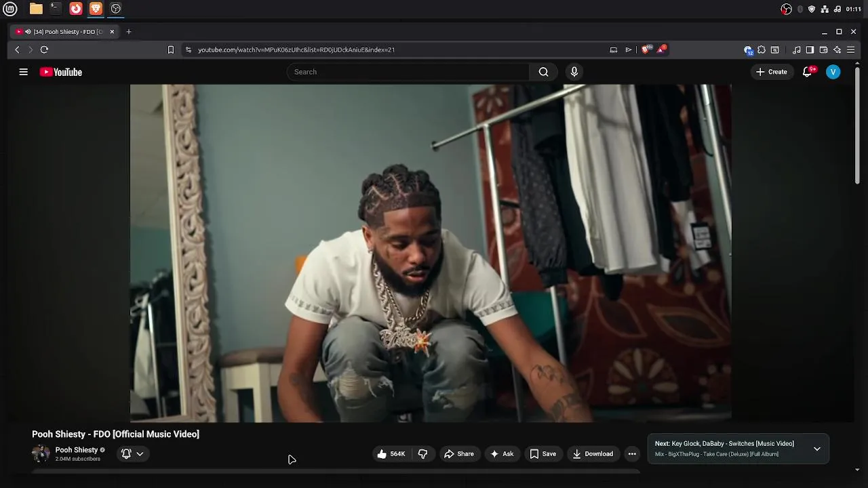Open the YouTube hamburger guide menu
Viewport: 868px width, 488px height.
(23, 72)
